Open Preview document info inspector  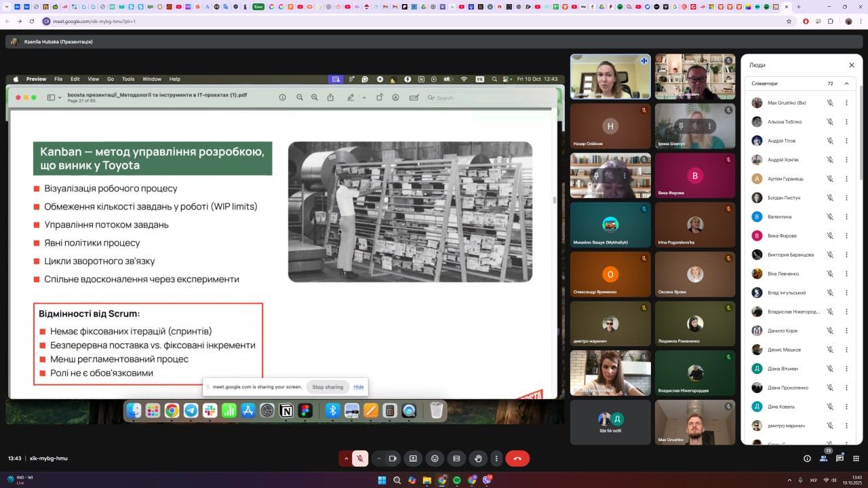(x=283, y=98)
